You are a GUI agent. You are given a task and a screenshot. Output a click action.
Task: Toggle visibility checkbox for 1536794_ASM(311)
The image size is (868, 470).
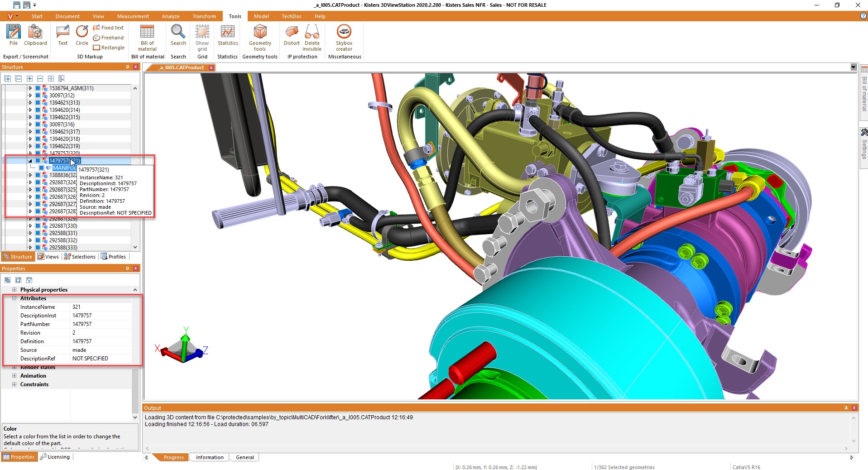pyautogui.click(x=38, y=88)
